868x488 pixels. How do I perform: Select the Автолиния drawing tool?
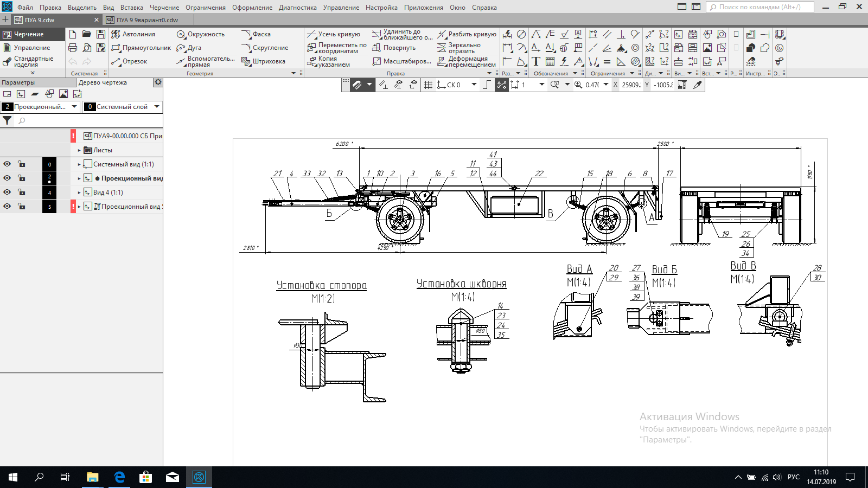[133, 34]
